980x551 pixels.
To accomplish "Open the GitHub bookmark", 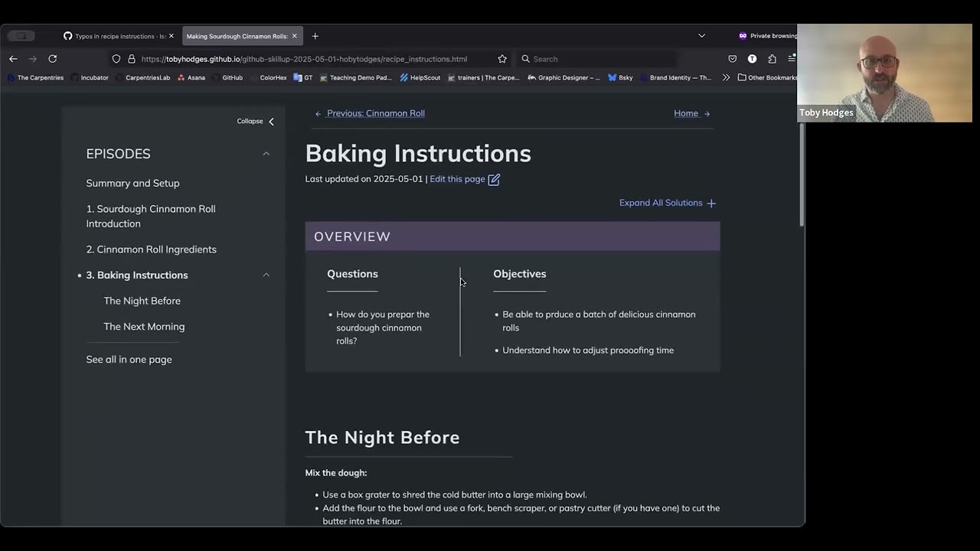I will (227, 77).
